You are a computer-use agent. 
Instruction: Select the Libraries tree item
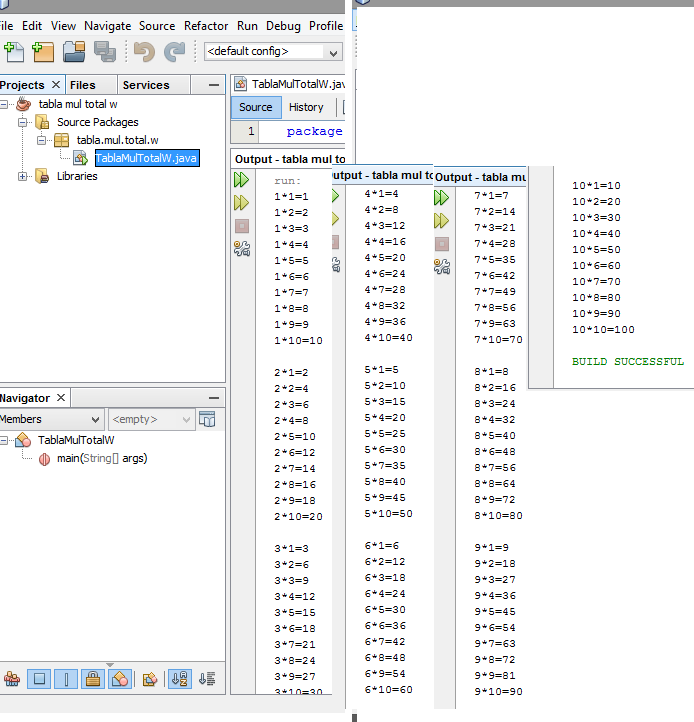77,176
